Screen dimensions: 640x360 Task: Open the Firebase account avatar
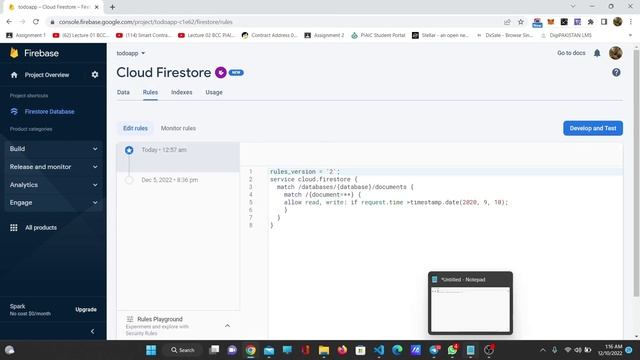coord(616,53)
